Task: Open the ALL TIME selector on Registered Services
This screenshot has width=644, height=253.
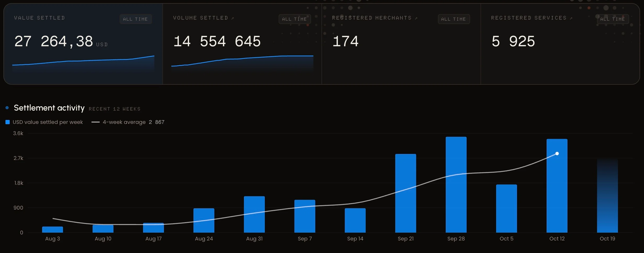Action: click(x=613, y=19)
